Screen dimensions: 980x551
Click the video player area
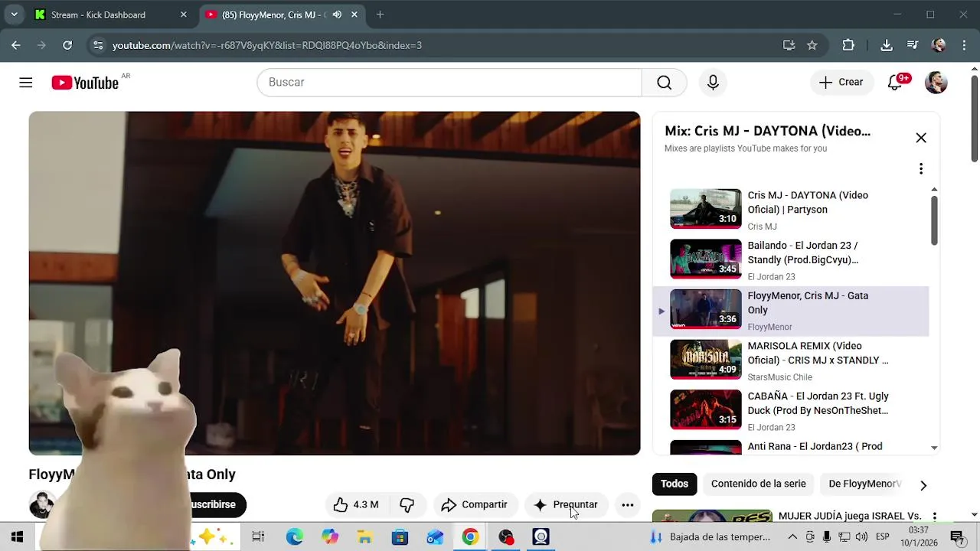[335, 283]
